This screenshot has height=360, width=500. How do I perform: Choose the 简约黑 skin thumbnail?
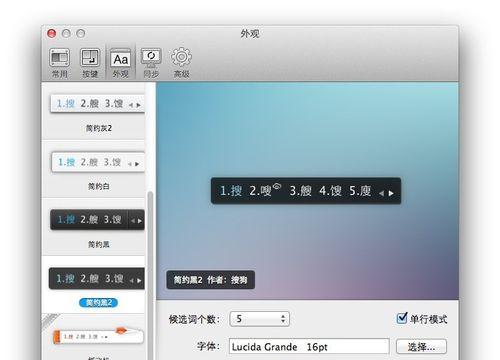tap(97, 220)
